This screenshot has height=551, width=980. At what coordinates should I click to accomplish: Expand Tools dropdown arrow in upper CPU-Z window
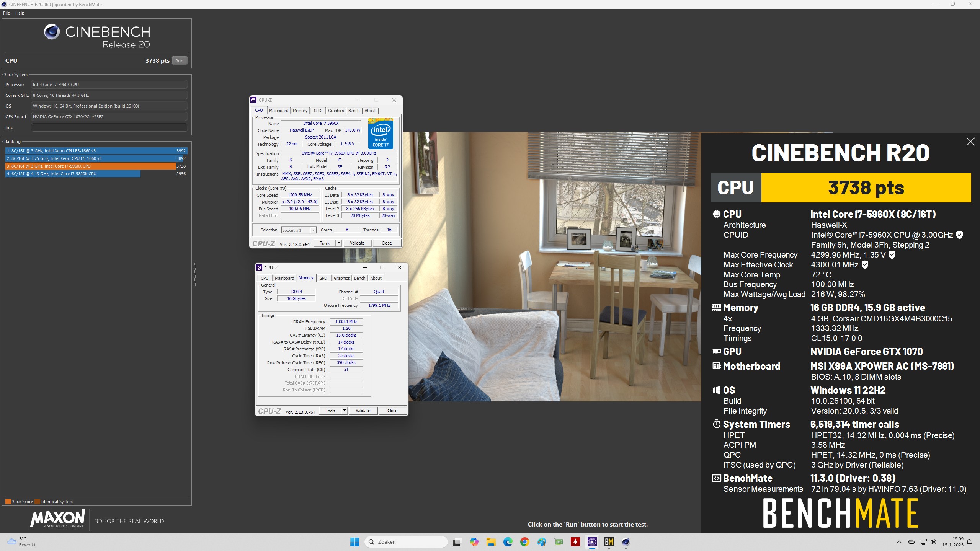pyautogui.click(x=338, y=243)
